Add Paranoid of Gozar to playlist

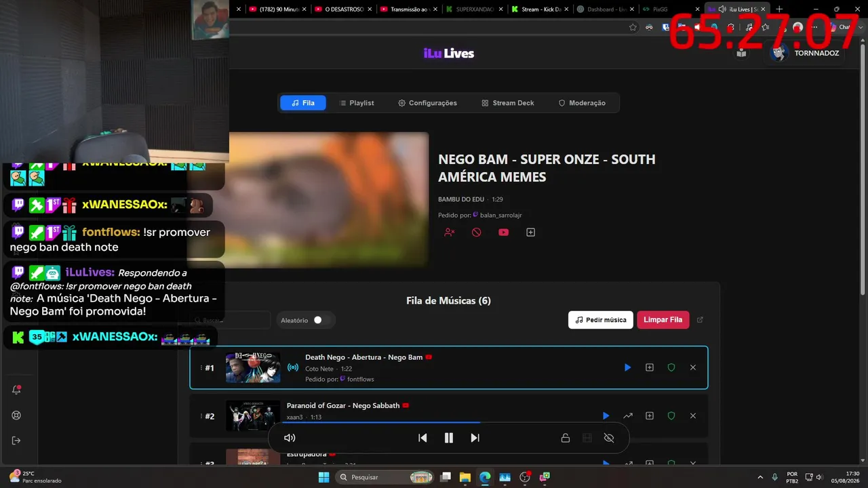[650, 415]
